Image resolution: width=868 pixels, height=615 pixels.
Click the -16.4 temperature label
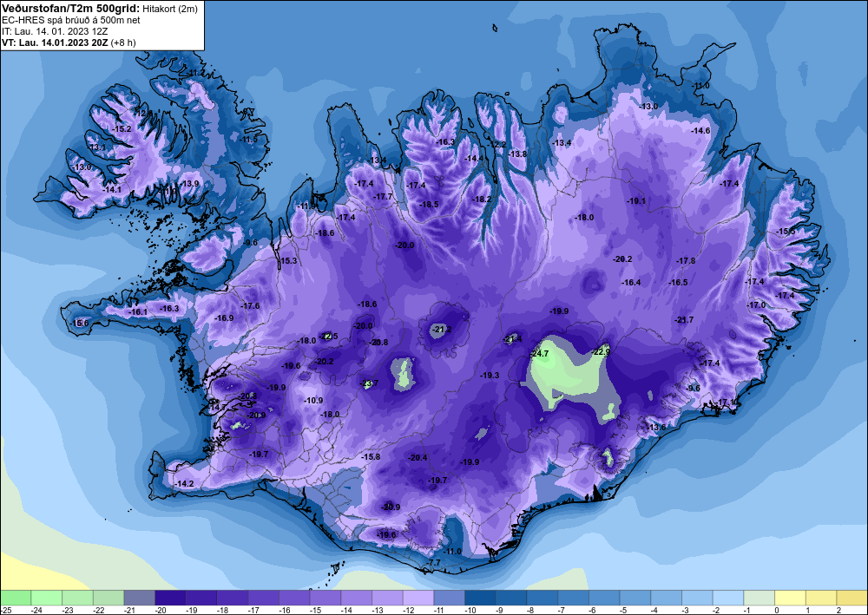[x=631, y=282]
